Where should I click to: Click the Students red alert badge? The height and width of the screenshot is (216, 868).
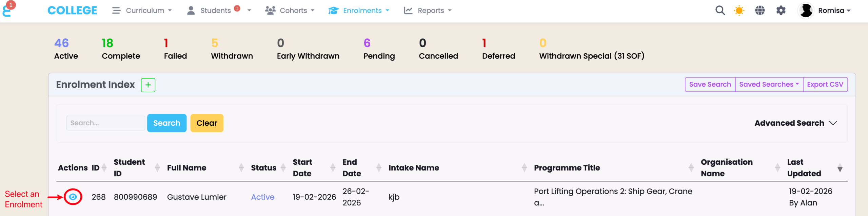[237, 8]
